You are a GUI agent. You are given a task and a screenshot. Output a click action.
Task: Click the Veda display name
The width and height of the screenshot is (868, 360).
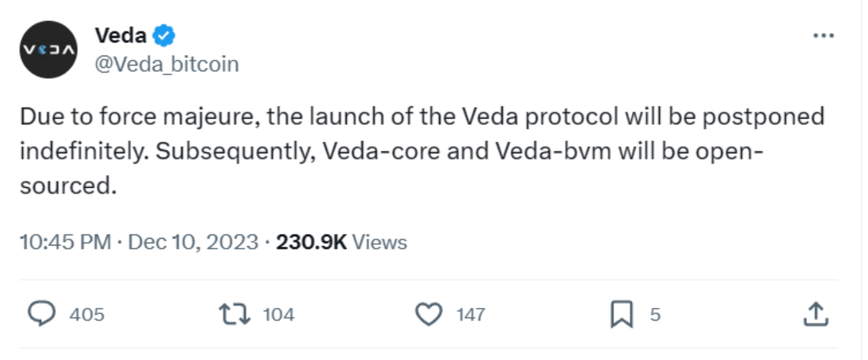[120, 35]
